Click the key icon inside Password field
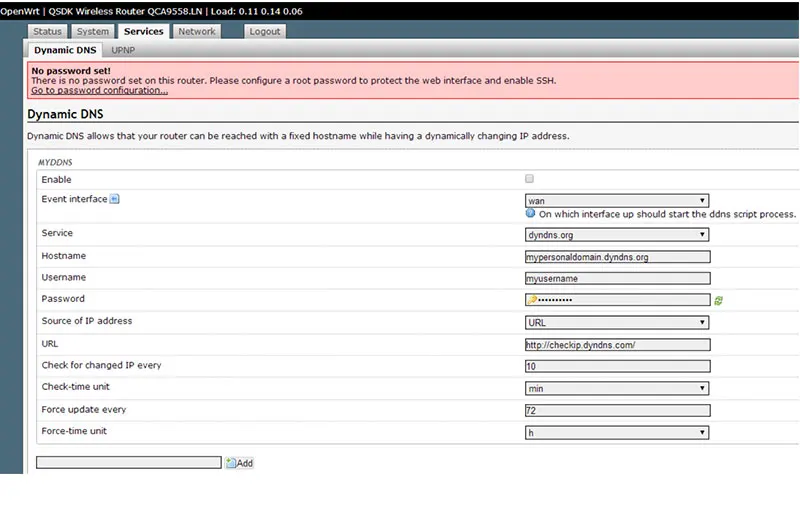The height and width of the screenshot is (523, 800). point(532,300)
